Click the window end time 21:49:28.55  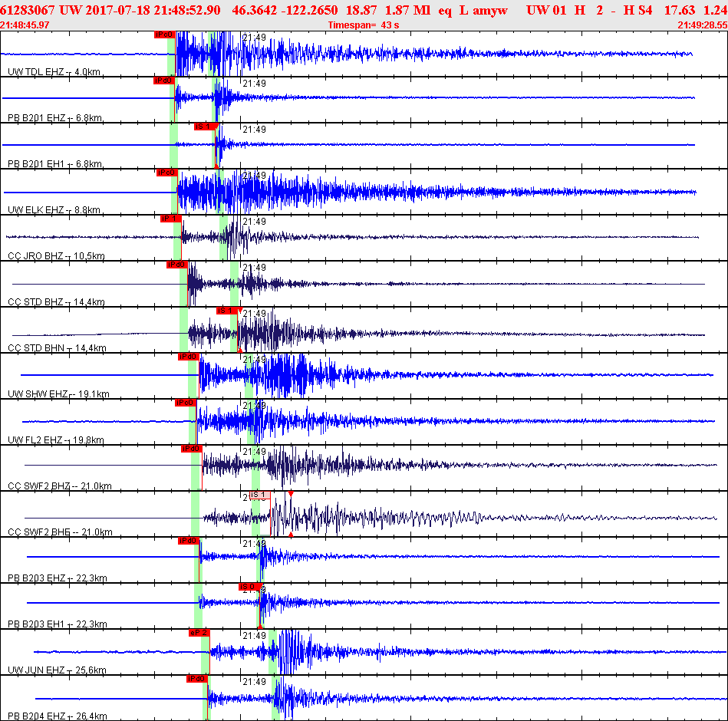tap(703, 25)
